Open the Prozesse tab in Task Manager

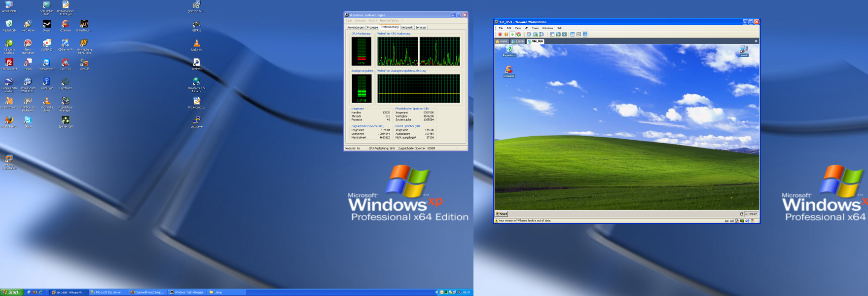click(372, 27)
